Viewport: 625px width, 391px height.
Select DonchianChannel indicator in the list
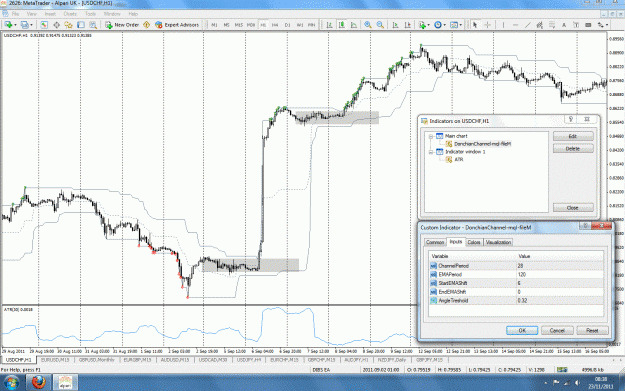(x=482, y=144)
